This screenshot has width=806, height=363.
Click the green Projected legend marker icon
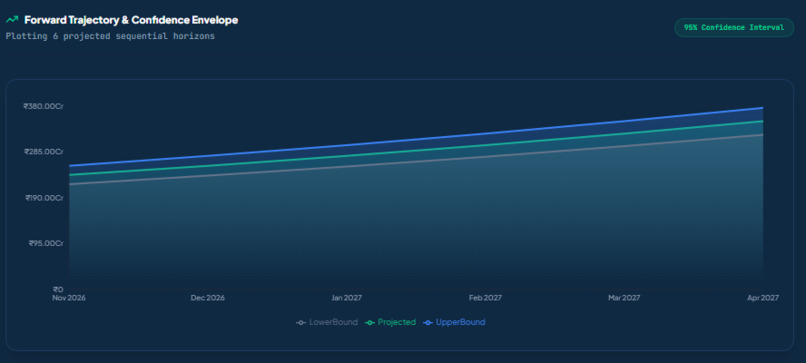(x=369, y=323)
